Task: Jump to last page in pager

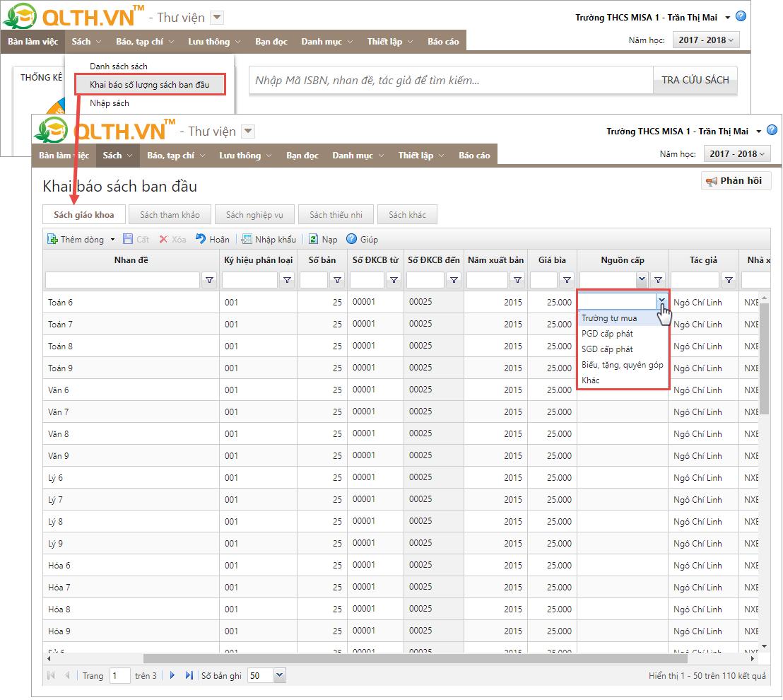Action: point(189,675)
